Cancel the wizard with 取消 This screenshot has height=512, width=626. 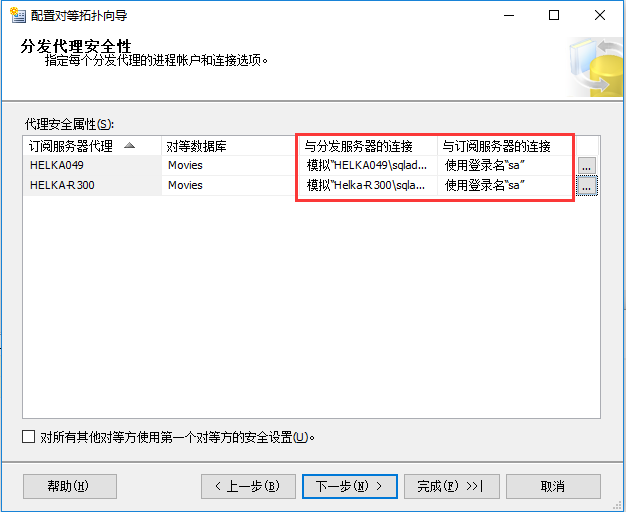[553, 486]
